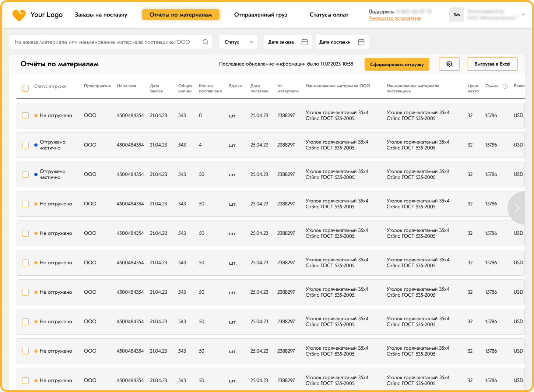The height and width of the screenshot is (392, 534).
Task: Check the row with Кол-во поставлено 4
Action: 25,145
